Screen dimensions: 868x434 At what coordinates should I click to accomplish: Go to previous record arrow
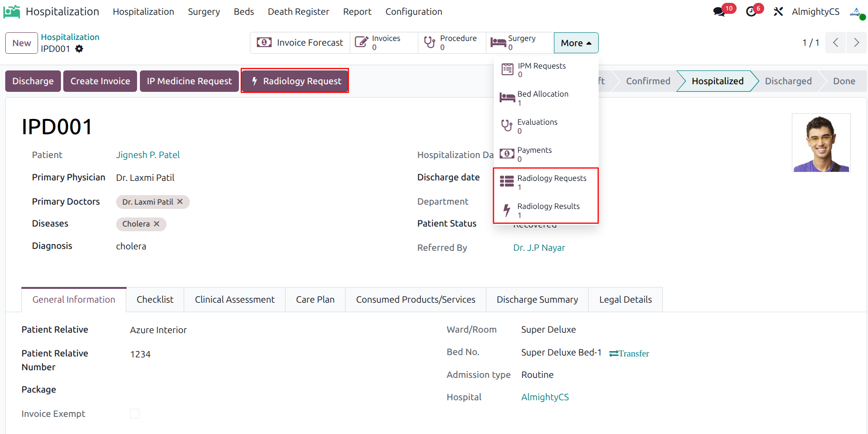tap(836, 43)
